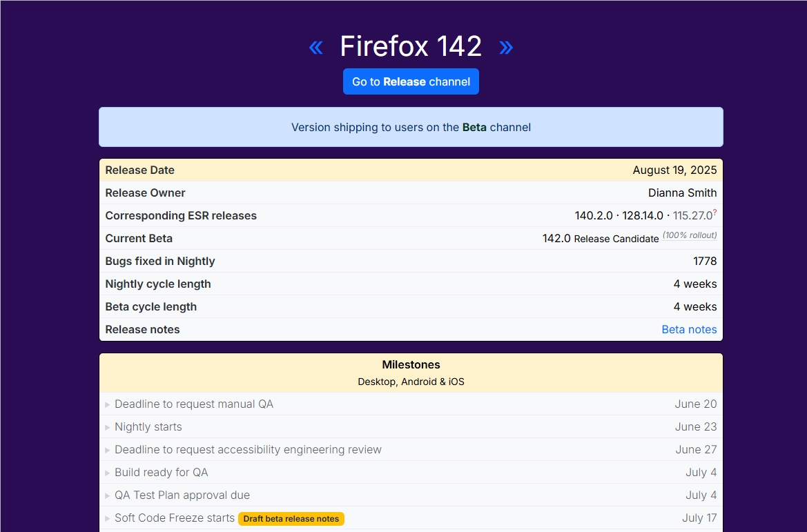This screenshot has width=807, height=532.
Task: Click the Milestones section header
Action: coord(411,364)
